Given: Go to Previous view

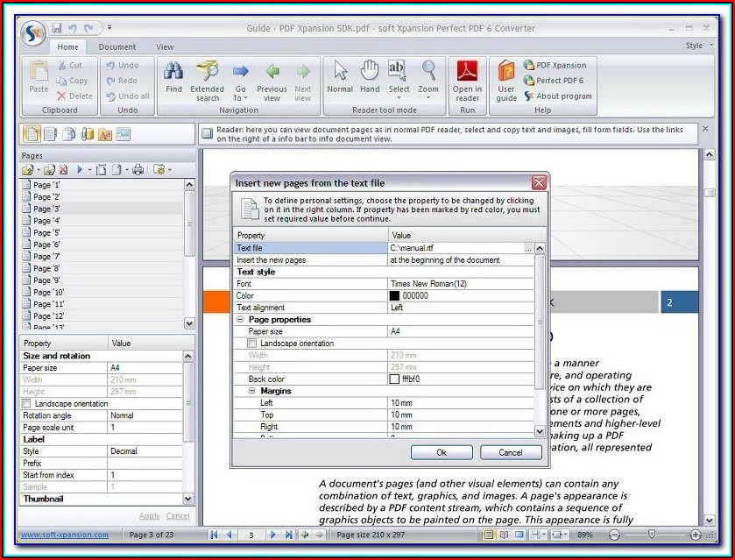Looking at the screenshot, I should coord(272,73).
